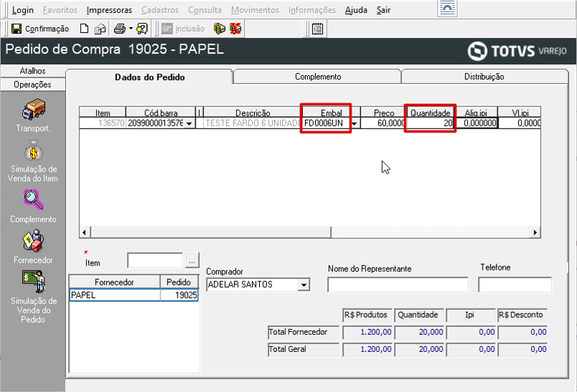The height and width of the screenshot is (392, 577).
Task: Click the grid's right scroll arrow
Action: click(535, 232)
